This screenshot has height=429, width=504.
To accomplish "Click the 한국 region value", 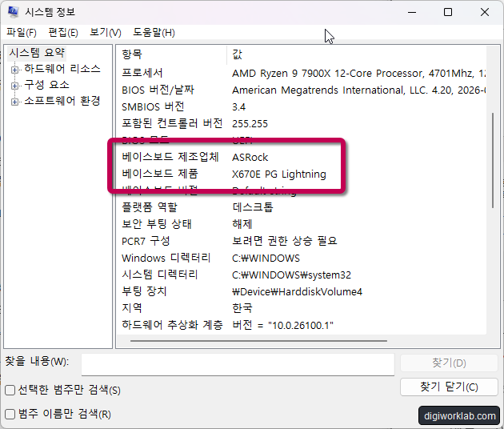I will [x=242, y=308].
